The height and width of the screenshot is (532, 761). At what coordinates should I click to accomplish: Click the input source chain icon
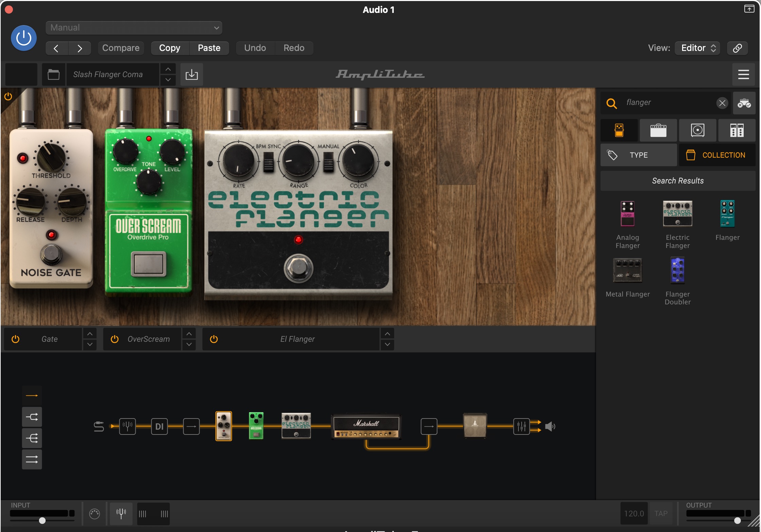point(99,426)
